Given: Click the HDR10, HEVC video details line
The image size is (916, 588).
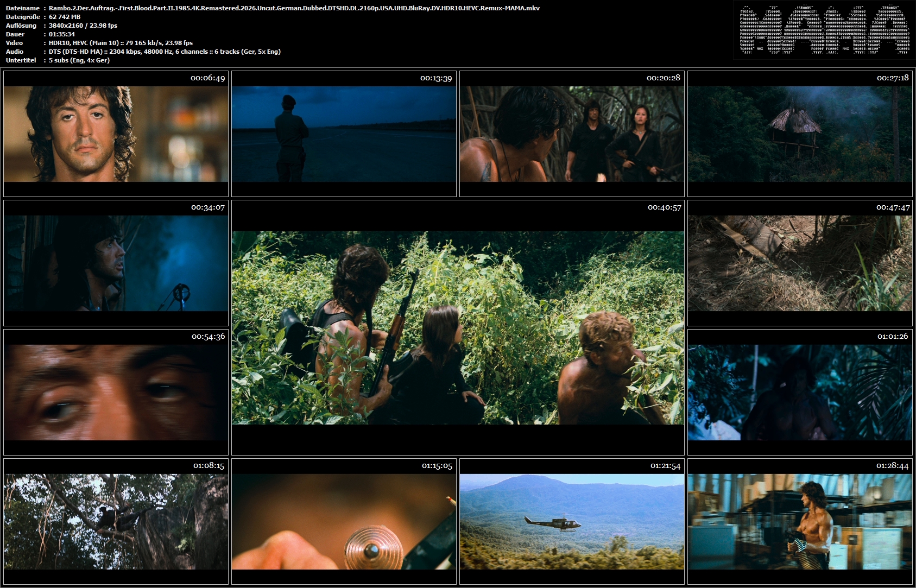Looking at the screenshot, I should [x=121, y=43].
